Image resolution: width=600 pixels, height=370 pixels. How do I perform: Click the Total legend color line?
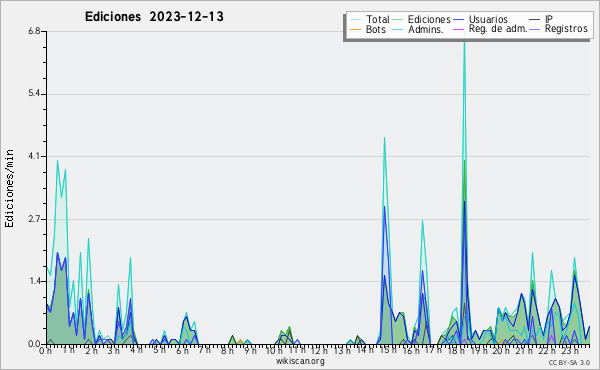(355, 20)
